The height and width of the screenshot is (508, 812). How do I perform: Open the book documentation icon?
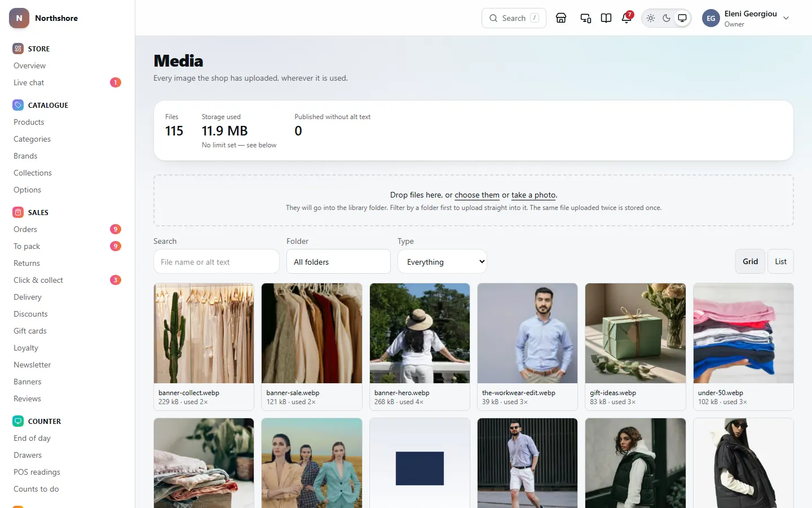[x=606, y=18]
